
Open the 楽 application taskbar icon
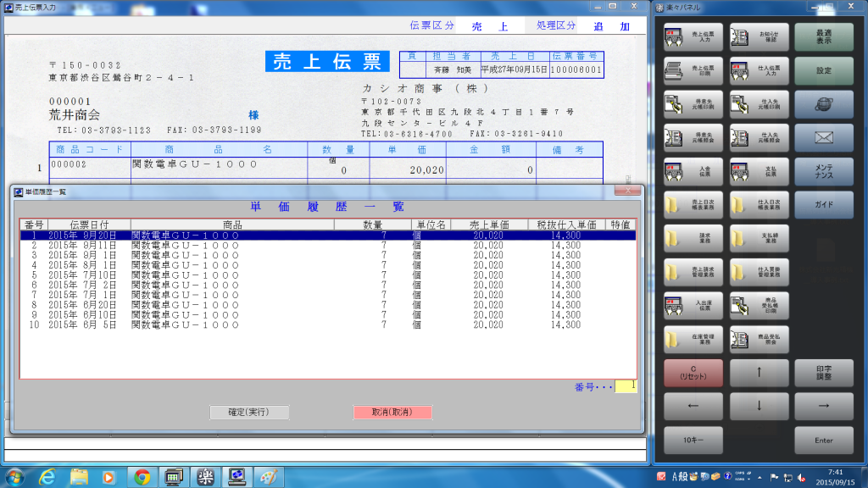tap(205, 477)
